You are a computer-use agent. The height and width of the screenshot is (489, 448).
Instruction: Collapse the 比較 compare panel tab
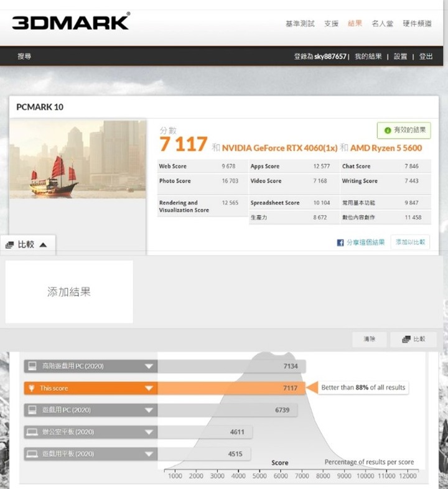(x=28, y=244)
